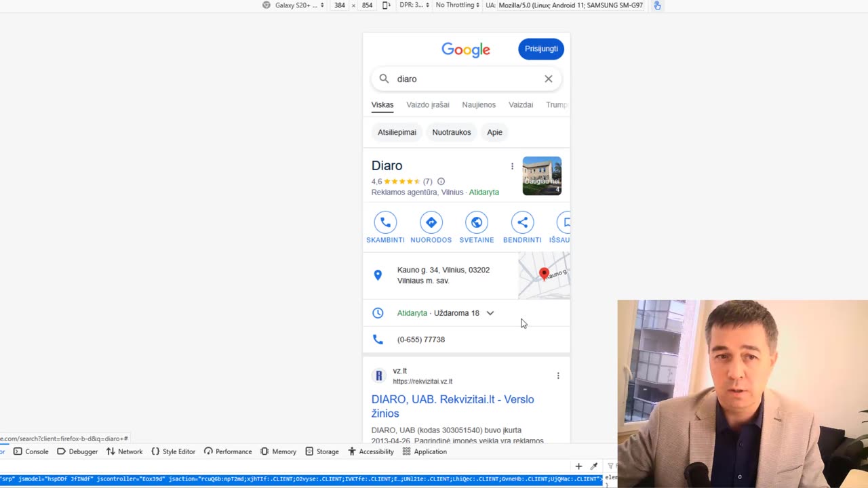Switch to the Vaizdai tab
The height and width of the screenshot is (488, 868).
[x=521, y=105]
